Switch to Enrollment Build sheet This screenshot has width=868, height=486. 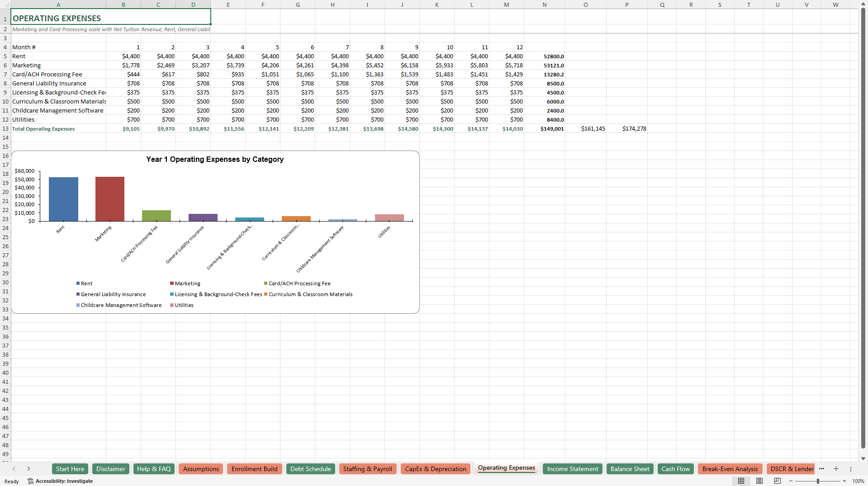pyautogui.click(x=255, y=469)
